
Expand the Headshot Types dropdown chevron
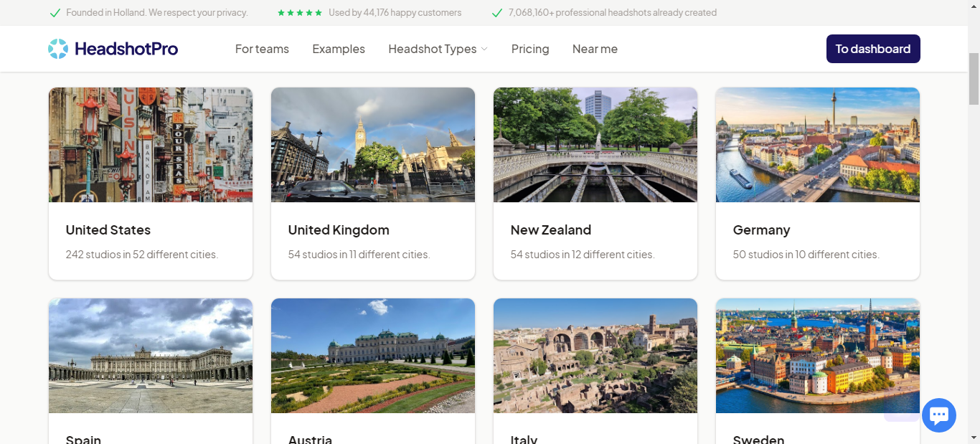(484, 49)
